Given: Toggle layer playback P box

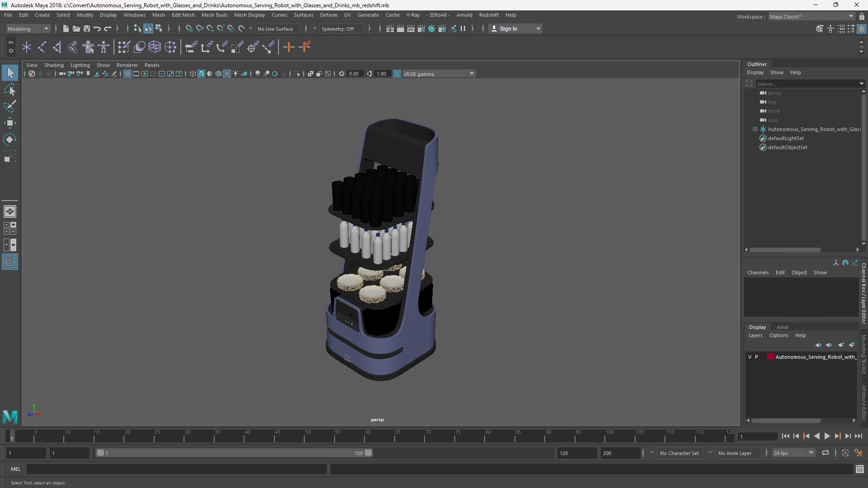Looking at the screenshot, I should [757, 357].
